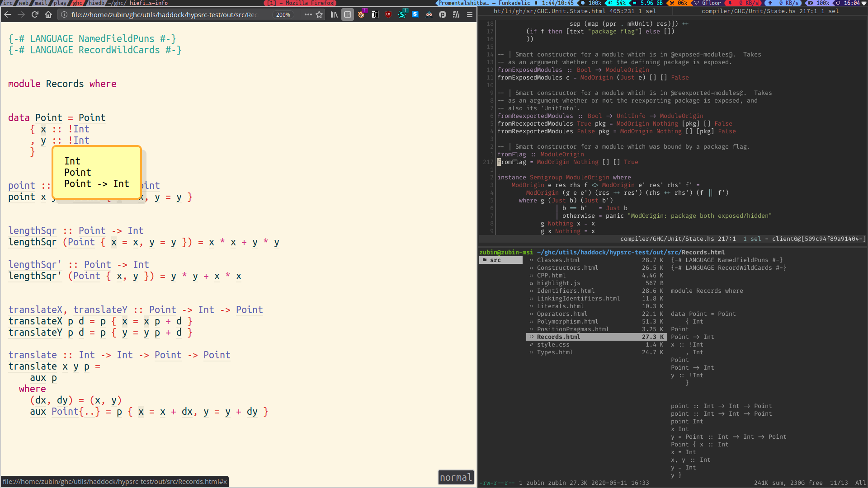Screen dimensions: 868x488
Task: Switch to the play workspace
Action: (x=60, y=3)
